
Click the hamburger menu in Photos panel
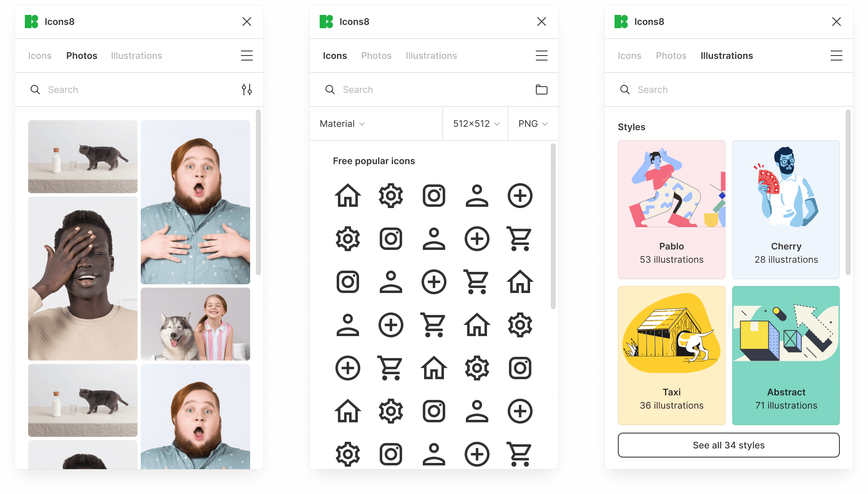coord(247,56)
